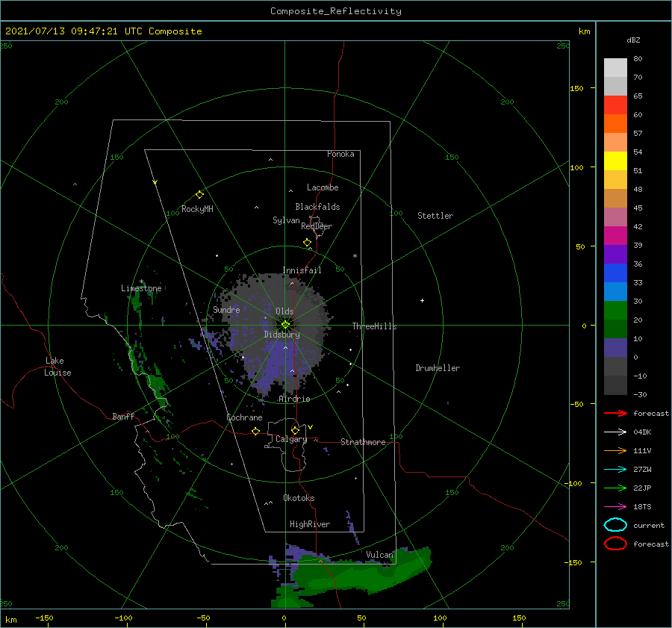Viewport: 672px width, 628px height.
Task: Click the yellow diamond marker below Cochrane
Action: coord(255,432)
